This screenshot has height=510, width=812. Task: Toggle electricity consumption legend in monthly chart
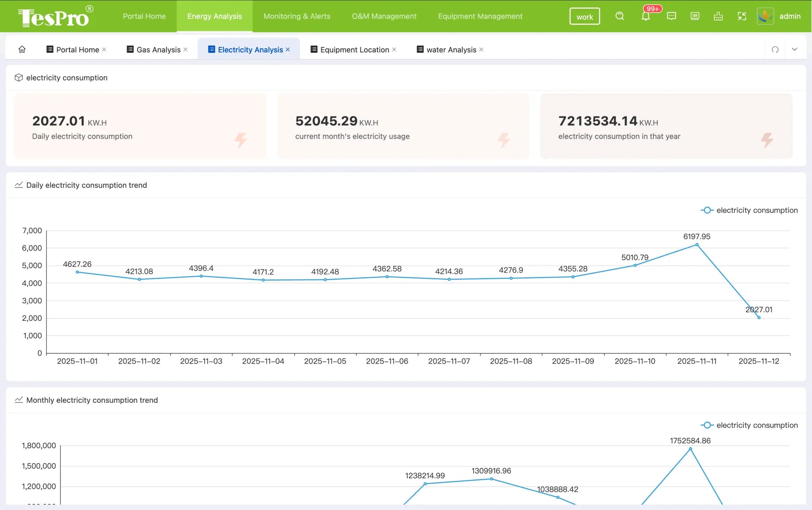coord(749,425)
